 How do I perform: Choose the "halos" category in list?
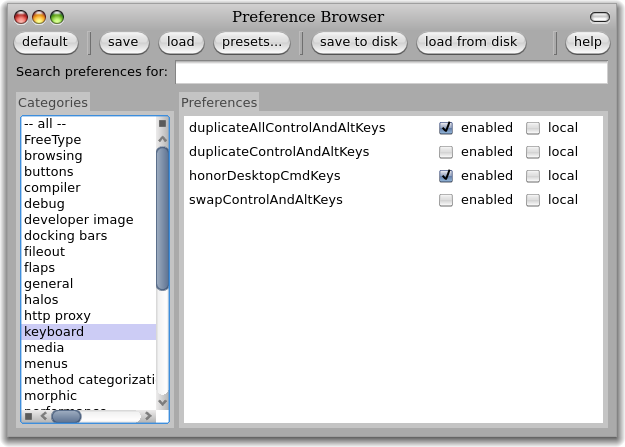coord(41,300)
